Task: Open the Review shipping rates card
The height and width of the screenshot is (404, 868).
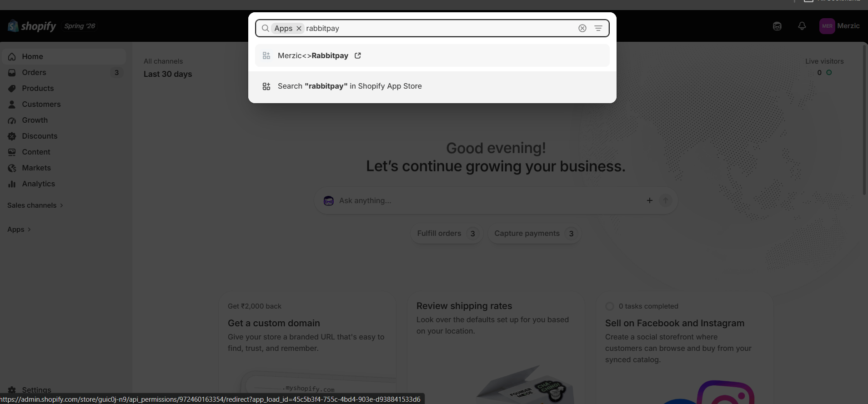Action: click(x=496, y=348)
